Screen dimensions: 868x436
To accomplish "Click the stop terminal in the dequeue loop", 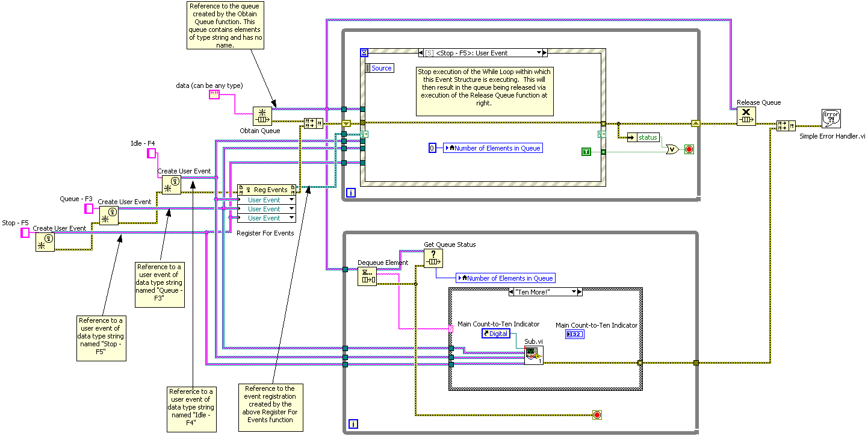I will pyautogui.click(x=597, y=415).
